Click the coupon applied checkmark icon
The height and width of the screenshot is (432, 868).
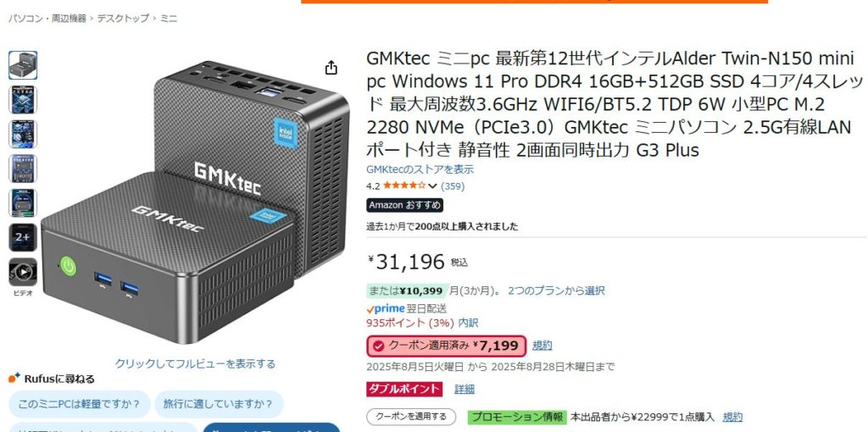point(378,346)
